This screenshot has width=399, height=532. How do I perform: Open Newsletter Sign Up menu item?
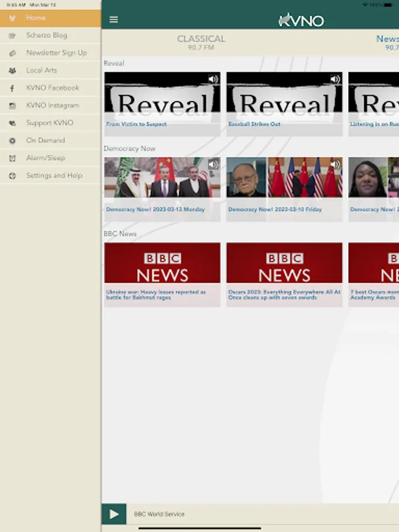click(x=51, y=53)
